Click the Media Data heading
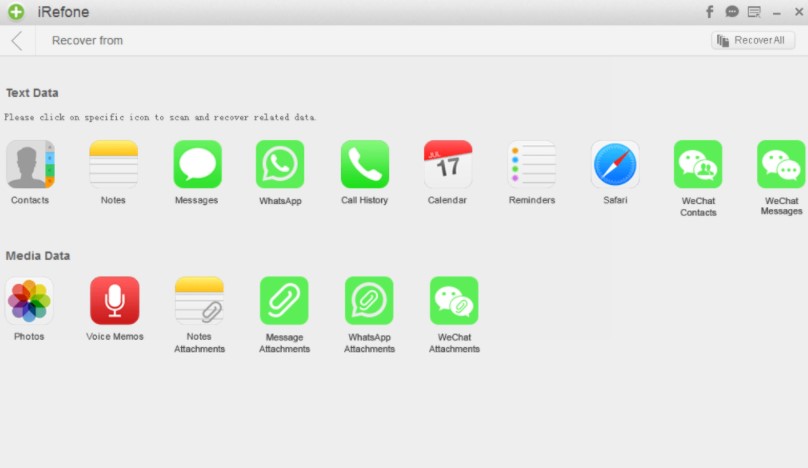 [38, 256]
